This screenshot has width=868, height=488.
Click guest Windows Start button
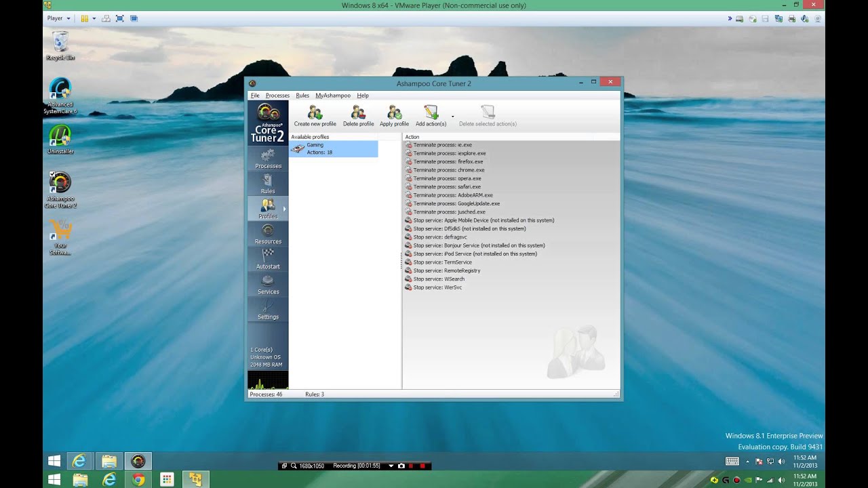(54, 461)
